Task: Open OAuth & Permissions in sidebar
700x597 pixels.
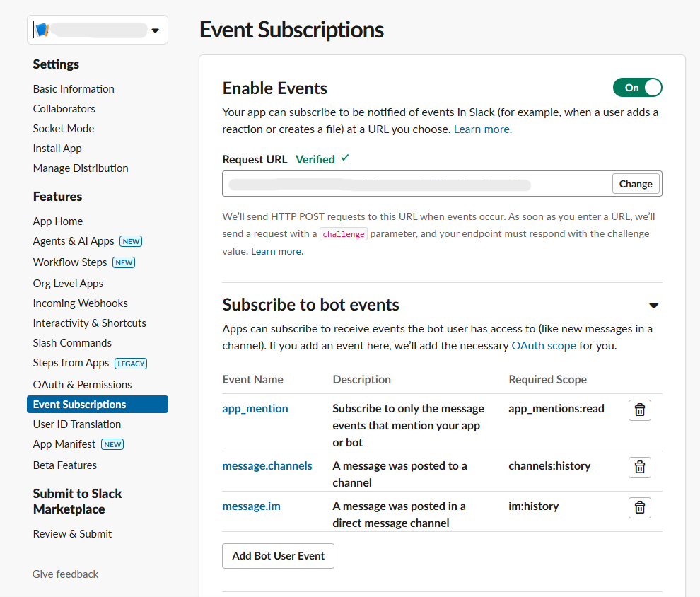Action: pyautogui.click(x=82, y=384)
